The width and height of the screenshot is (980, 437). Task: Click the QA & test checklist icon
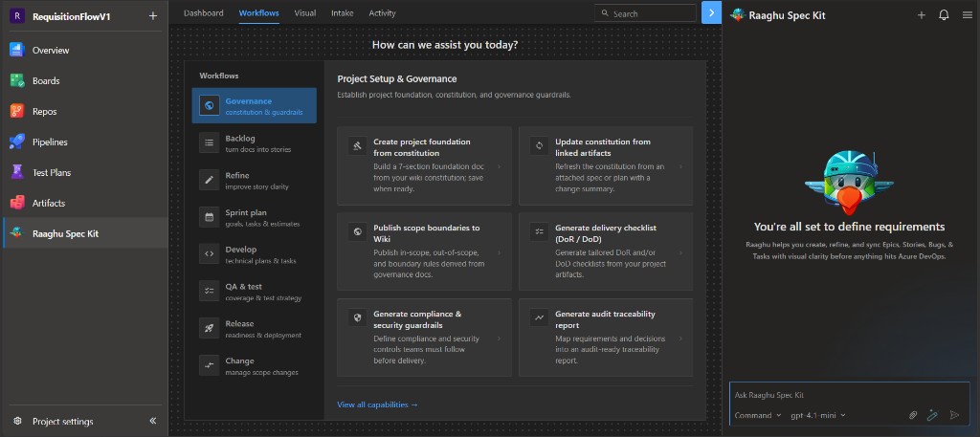[210, 291]
